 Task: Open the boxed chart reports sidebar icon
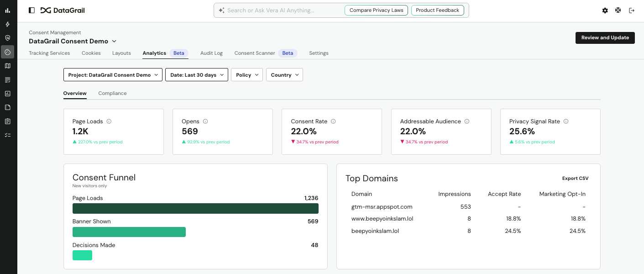click(x=7, y=94)
